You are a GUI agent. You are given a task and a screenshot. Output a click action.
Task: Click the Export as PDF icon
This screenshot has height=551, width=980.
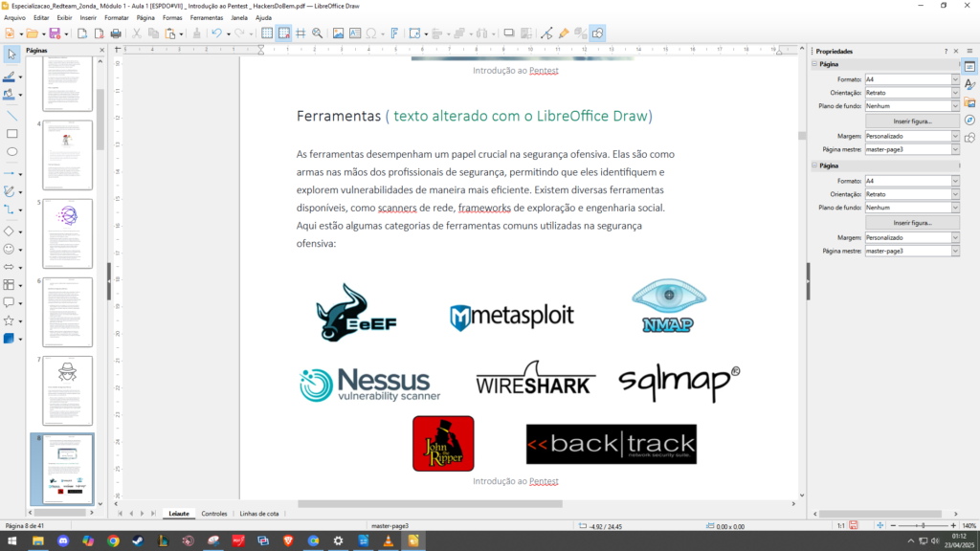point(99,33)
